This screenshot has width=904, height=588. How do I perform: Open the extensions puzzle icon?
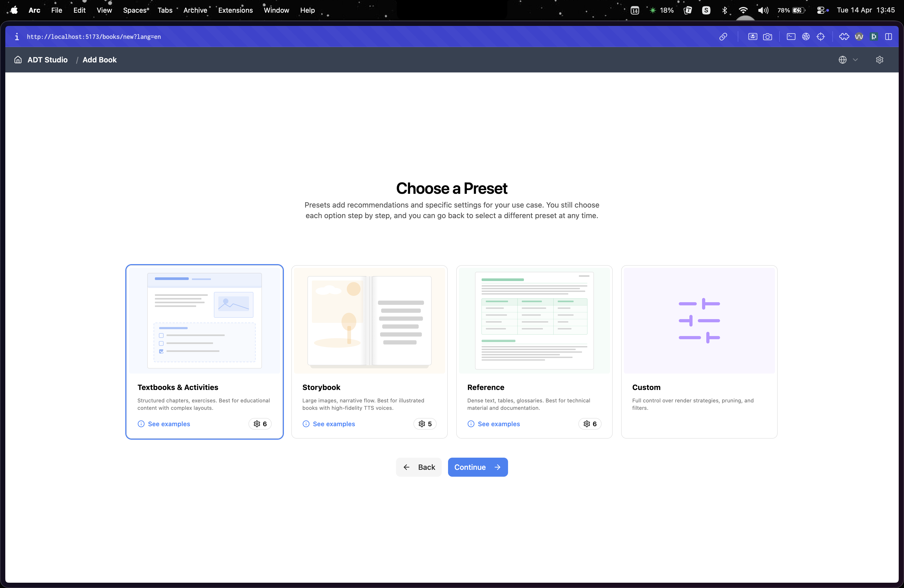pyautogui.click(x=844, y=36)
